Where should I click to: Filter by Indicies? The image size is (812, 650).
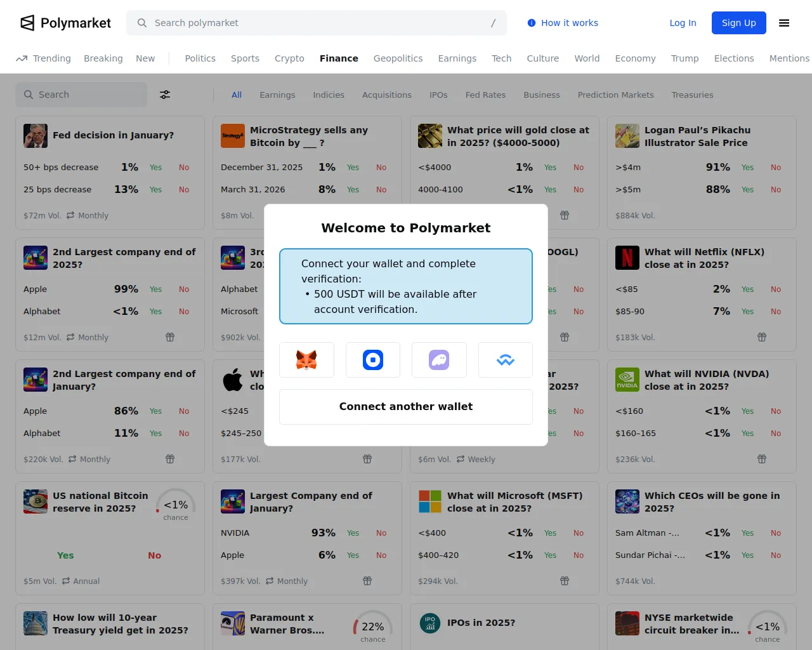(329, 95)
